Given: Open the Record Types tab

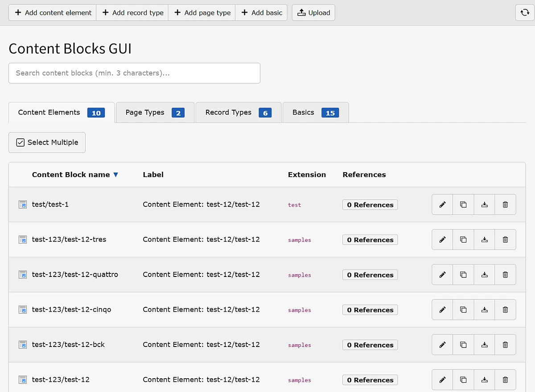Looking at the screenshot, I should [x=238, y=112].
